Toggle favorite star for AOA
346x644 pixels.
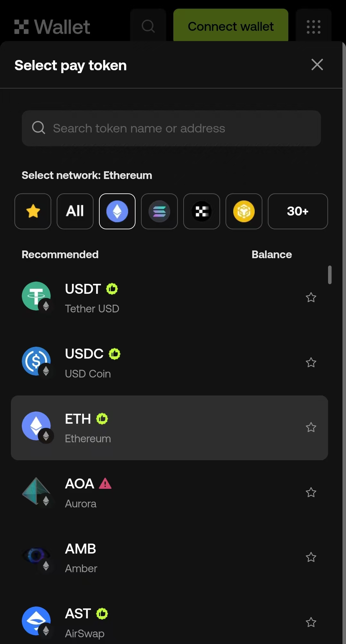[311, 493]
